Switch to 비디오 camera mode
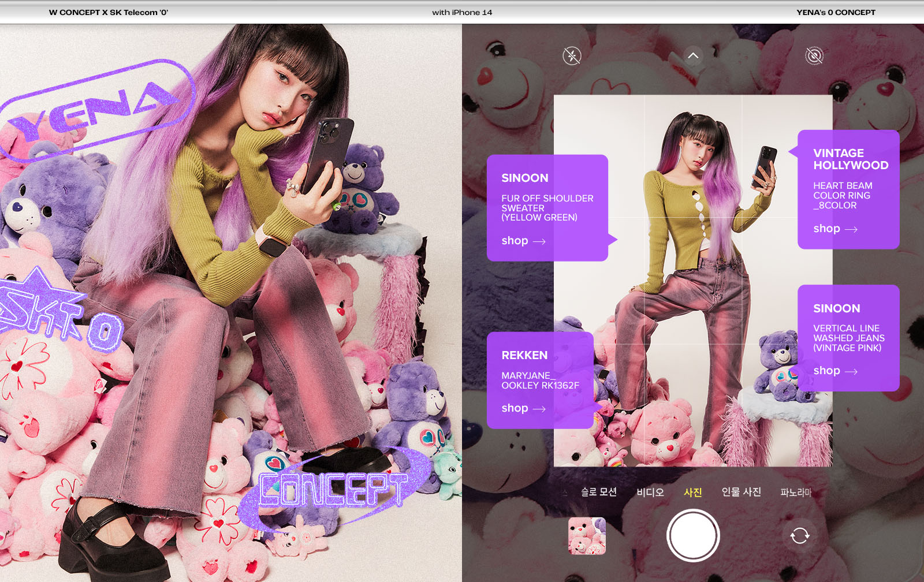This screenshot has height=582, width=924. tap(650, 492)
